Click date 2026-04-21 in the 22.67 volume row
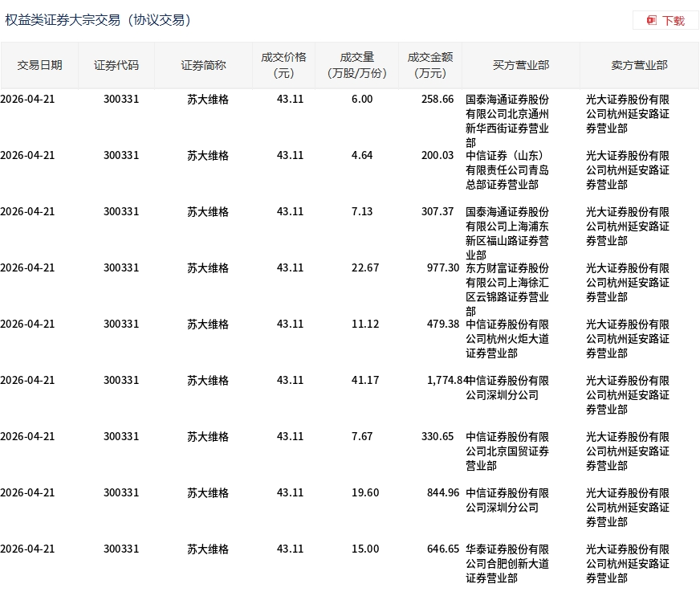Viewport: 700px width, 596px height. pos(27,268)
